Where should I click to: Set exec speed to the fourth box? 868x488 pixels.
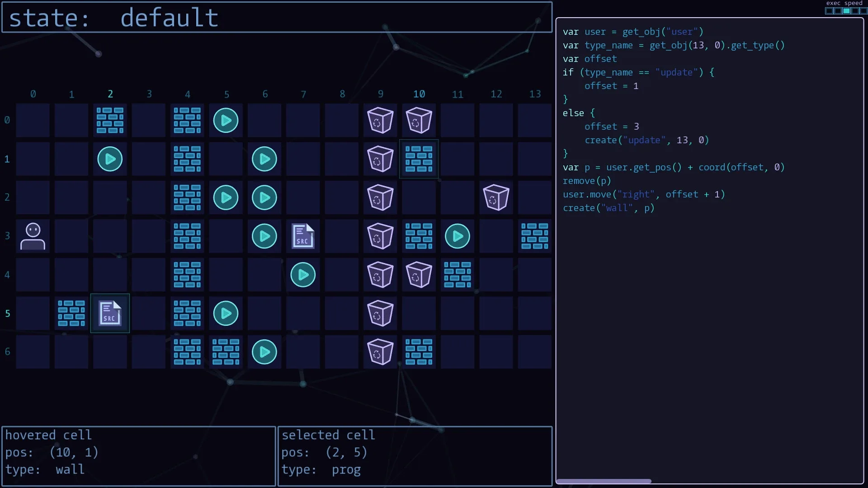click(855, 11)
